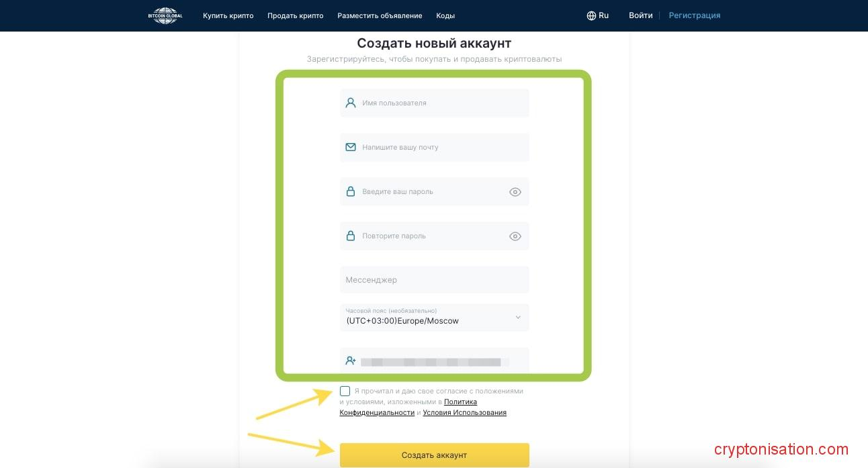Click the user icon in username field
Image resolution: width=868 pixels, height=468 pixels.
coord(350,103)
